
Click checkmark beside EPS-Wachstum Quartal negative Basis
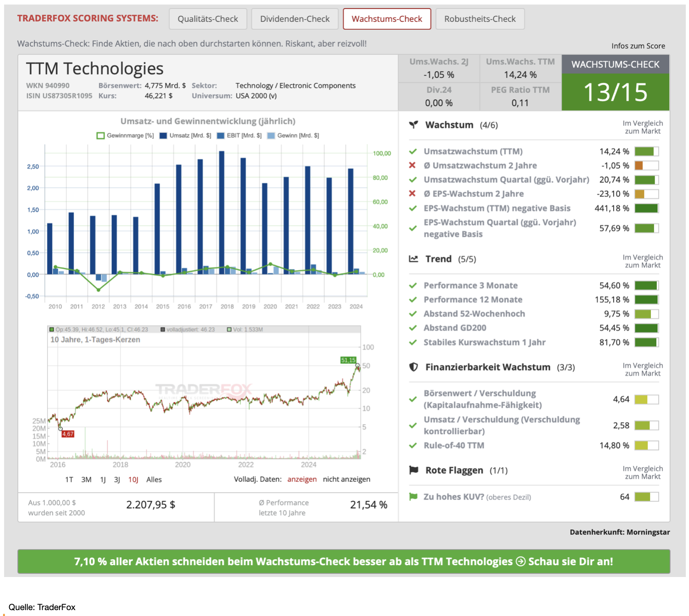pyautogui.click(x=413, y=228)
